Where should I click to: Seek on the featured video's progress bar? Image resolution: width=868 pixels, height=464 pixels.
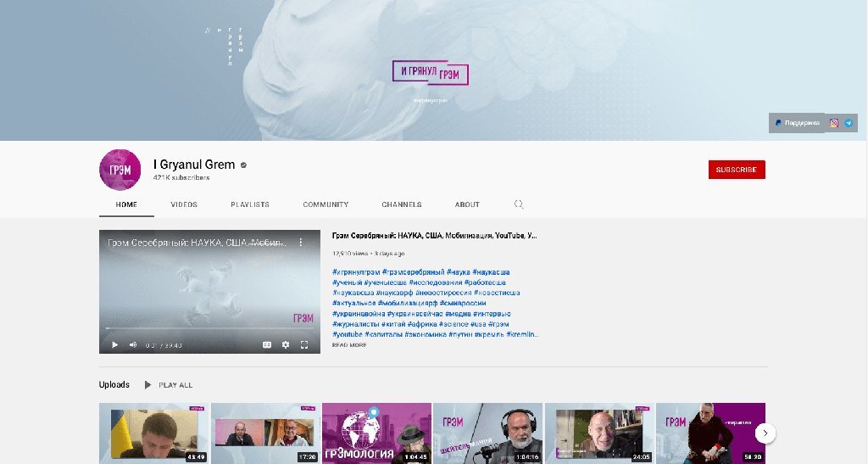tap(209, 328)
